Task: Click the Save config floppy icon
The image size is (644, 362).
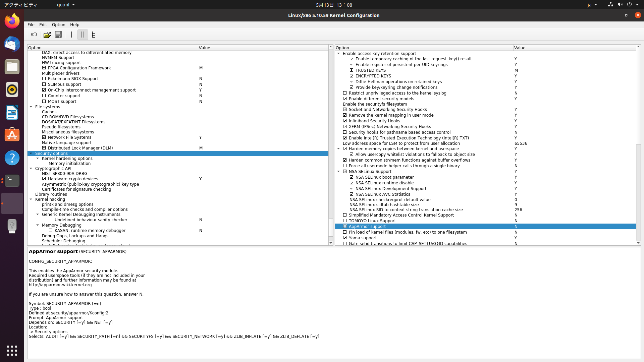Action: [58, 35]
